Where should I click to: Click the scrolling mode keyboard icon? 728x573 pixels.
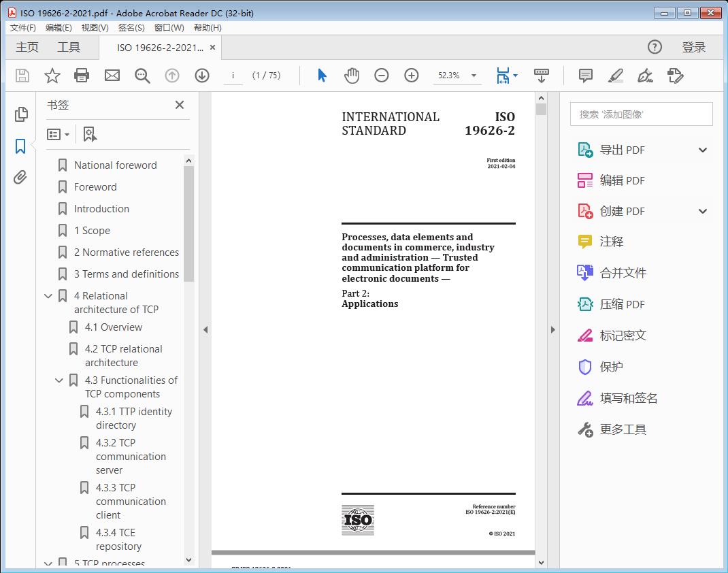(x=542, y=76)
